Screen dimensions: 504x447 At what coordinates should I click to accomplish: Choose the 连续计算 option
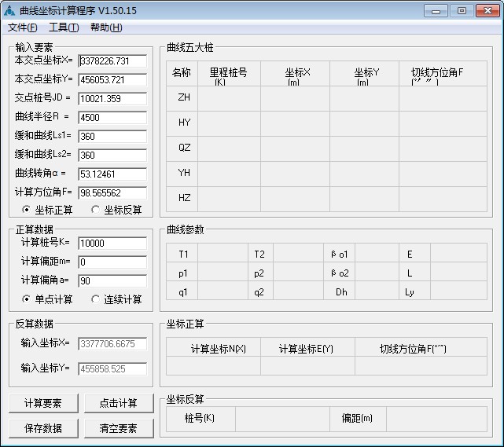96,299
